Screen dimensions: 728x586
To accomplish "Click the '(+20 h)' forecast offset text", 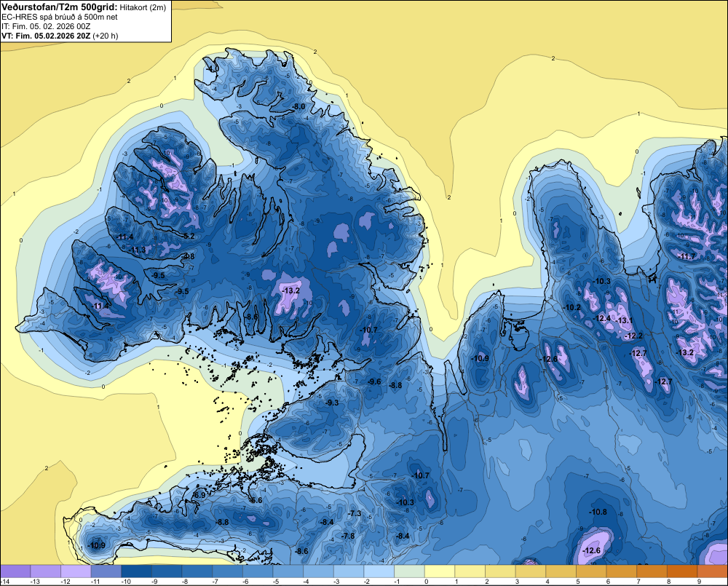I will (x=106, y=36).
